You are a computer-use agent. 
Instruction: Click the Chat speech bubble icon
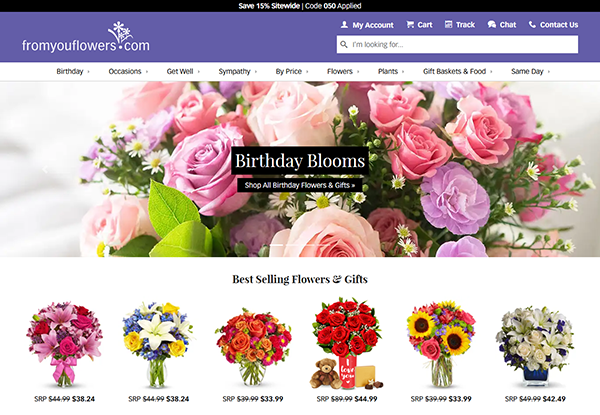coord(492,24)
